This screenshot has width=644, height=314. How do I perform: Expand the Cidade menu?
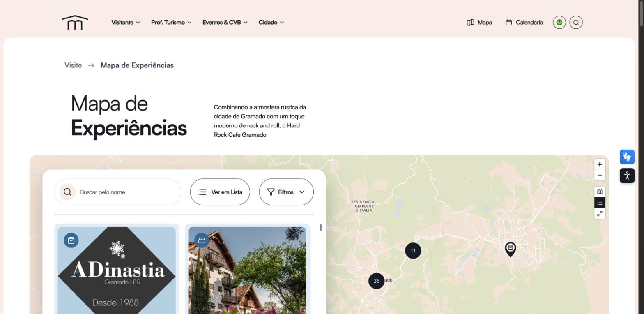[271, 23]
